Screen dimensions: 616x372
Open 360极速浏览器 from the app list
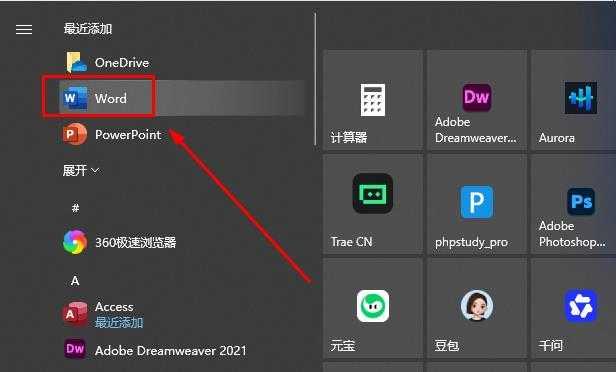182,242
